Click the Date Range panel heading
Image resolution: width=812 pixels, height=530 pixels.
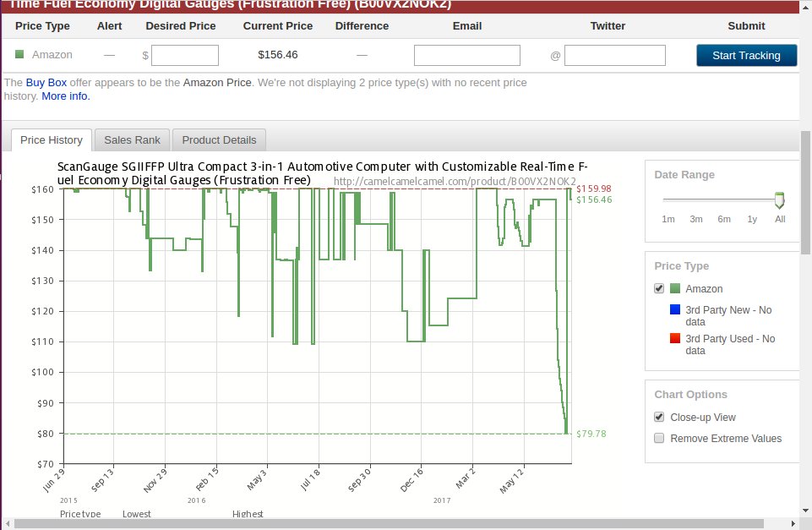684,175
